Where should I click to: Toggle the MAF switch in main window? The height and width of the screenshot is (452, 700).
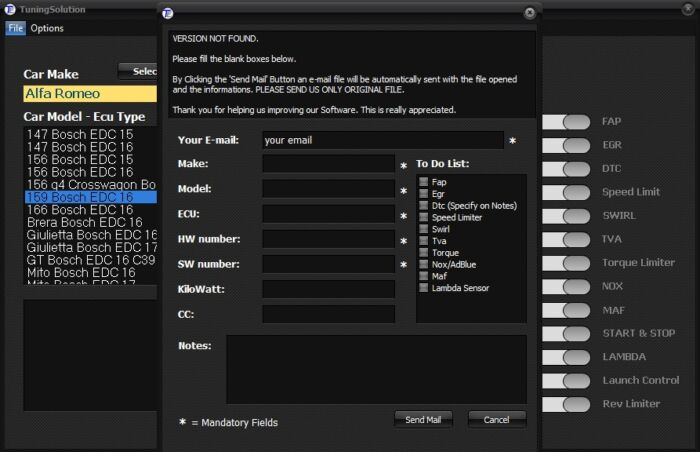(x=566, y=310)
